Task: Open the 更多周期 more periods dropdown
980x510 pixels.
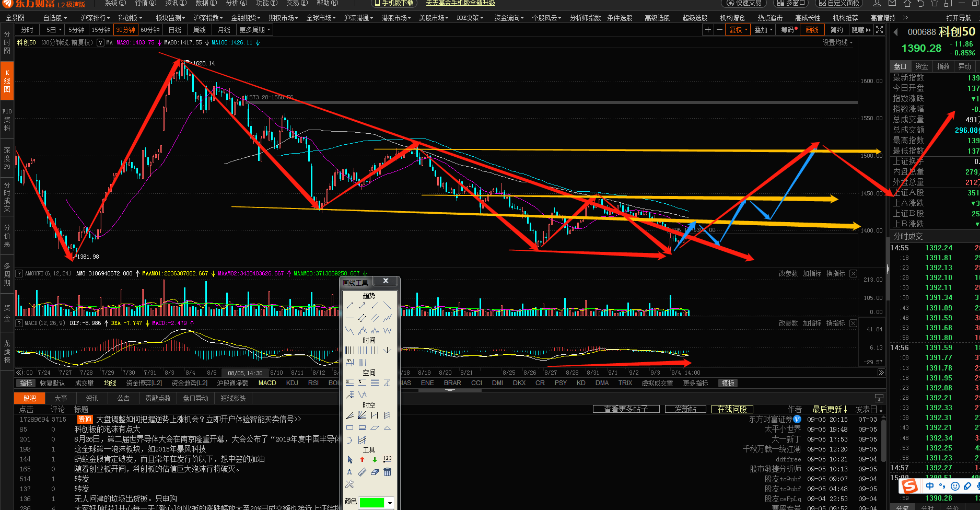Action: pos(254,30)
